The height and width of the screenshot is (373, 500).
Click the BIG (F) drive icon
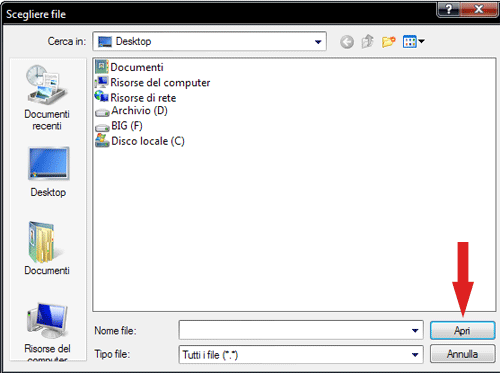[x=102, y=128]
